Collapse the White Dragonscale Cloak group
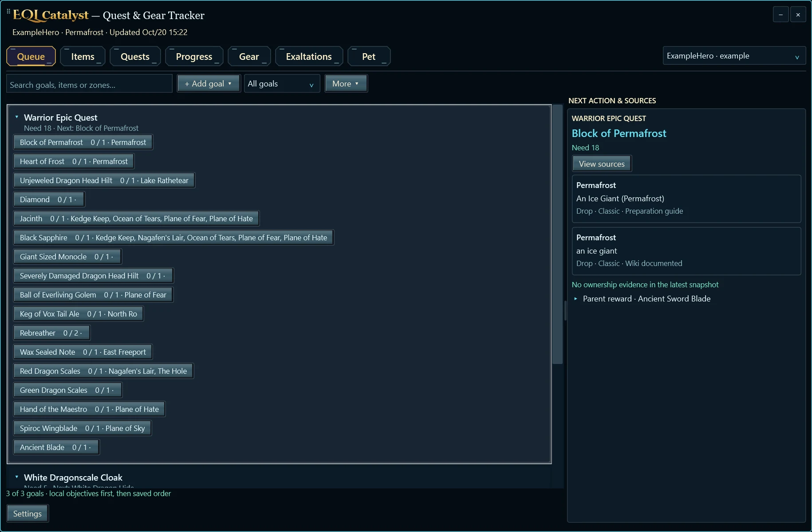The image size is (812, 532). coord(17,477)
